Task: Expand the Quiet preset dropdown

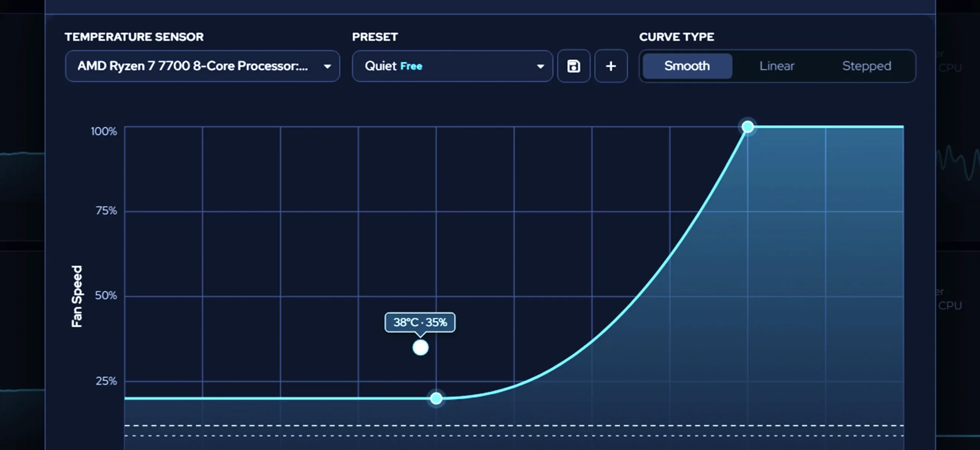Action: (x=452, y=66)
